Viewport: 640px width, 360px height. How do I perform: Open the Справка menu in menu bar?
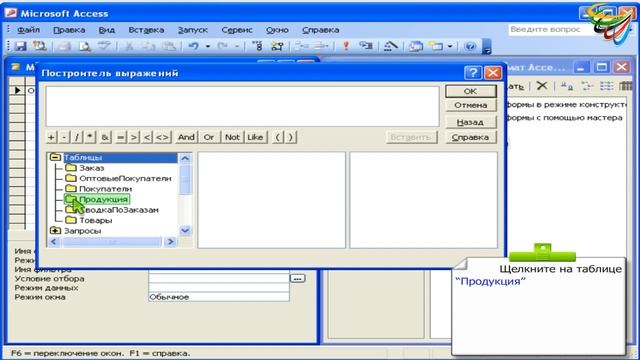[x=320, y=30]
